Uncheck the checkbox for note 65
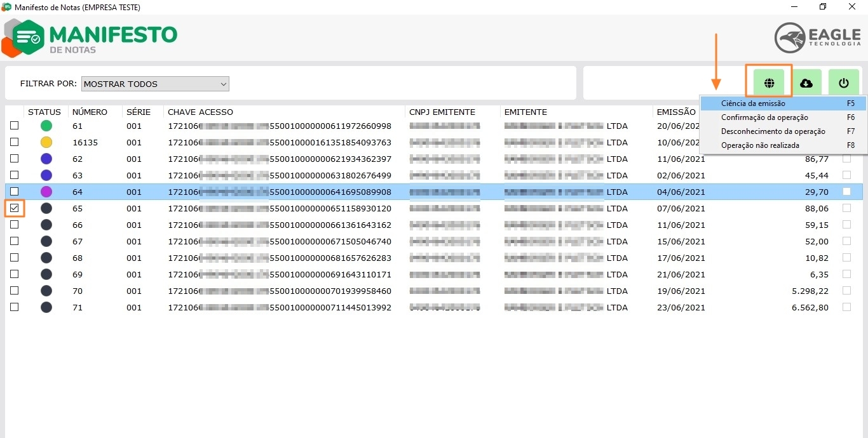The image size is (868, 438). 14,208
